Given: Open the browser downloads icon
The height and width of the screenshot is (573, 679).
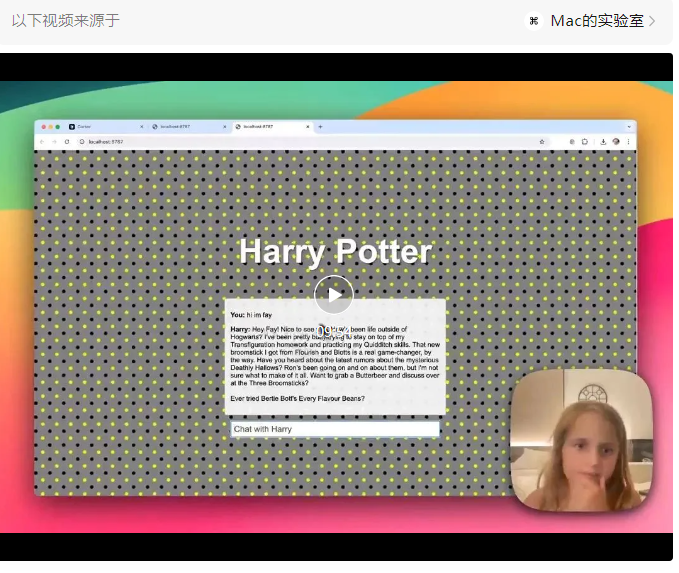Looking at the screenshot, I should click(603, 142).
